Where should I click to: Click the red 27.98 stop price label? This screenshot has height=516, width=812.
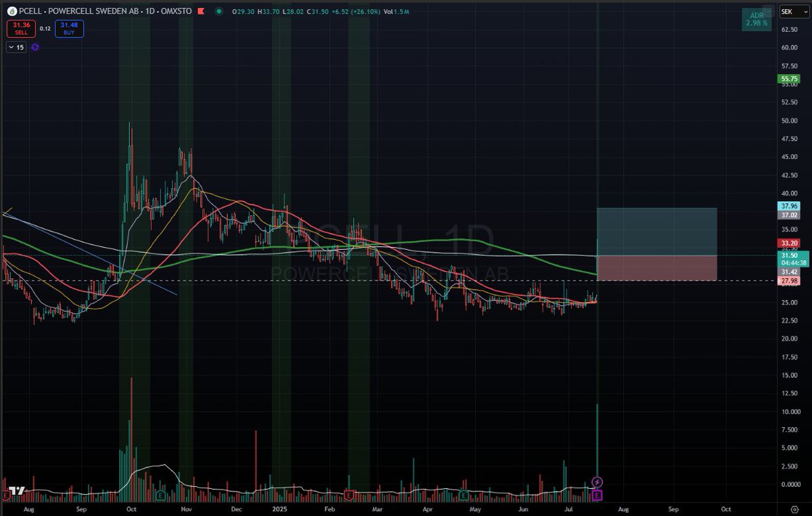[790, 281]
